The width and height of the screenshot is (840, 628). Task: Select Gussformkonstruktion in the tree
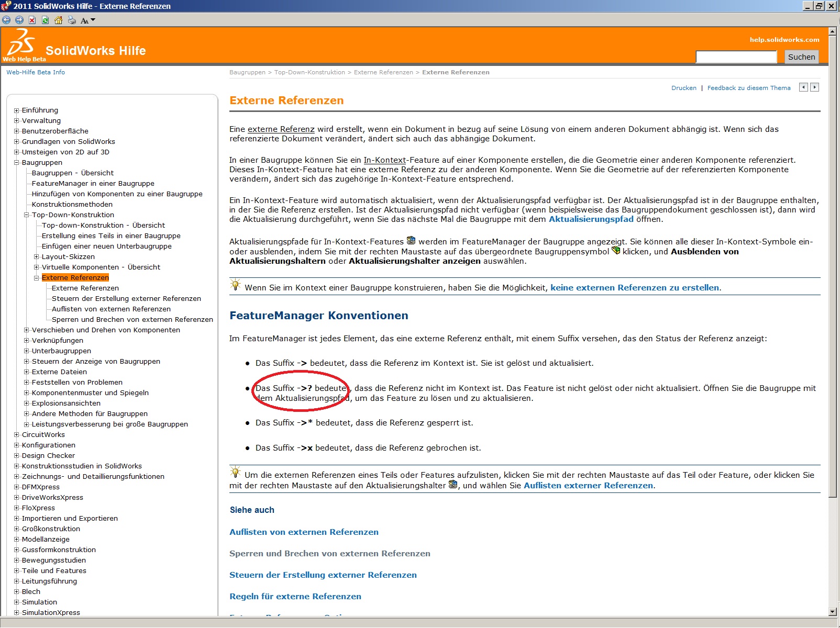click(59, 550)
